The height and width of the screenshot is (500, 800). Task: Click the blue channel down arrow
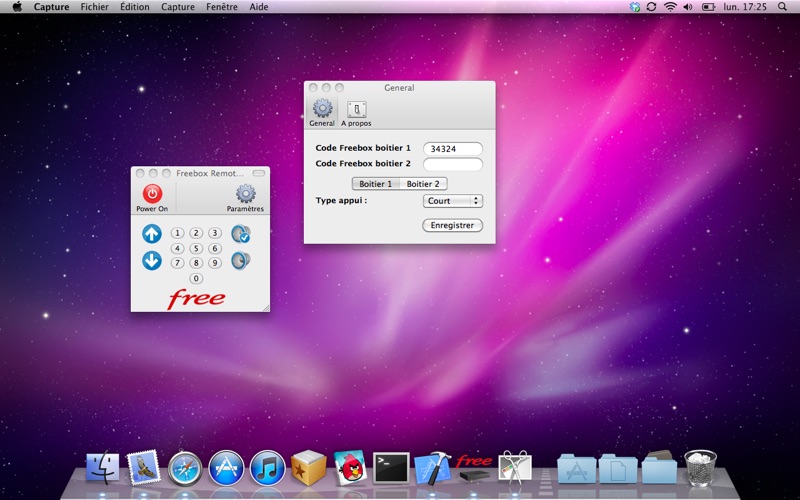click(152, 261)
